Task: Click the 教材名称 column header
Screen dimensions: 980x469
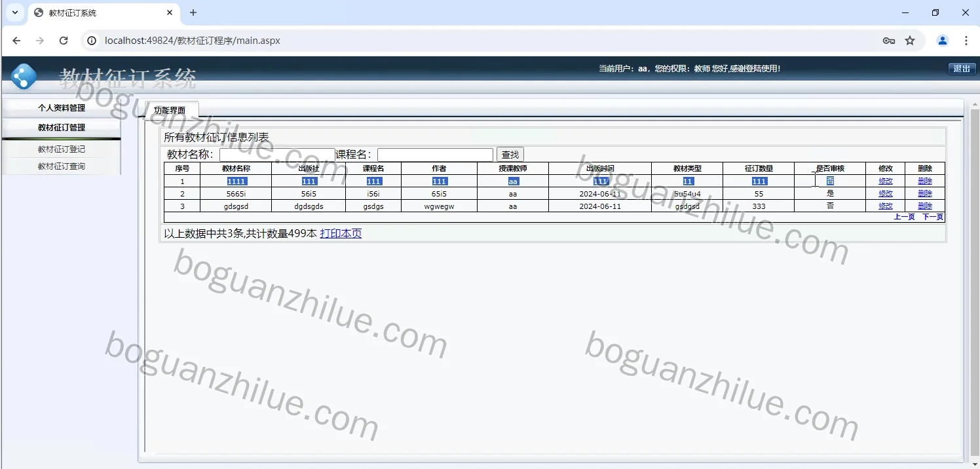Action: click(x=236, y=169)
